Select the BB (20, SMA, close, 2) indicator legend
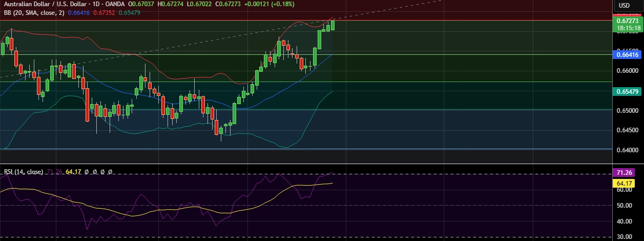Screen dimensions: 644x241 (x=35, y=12)
